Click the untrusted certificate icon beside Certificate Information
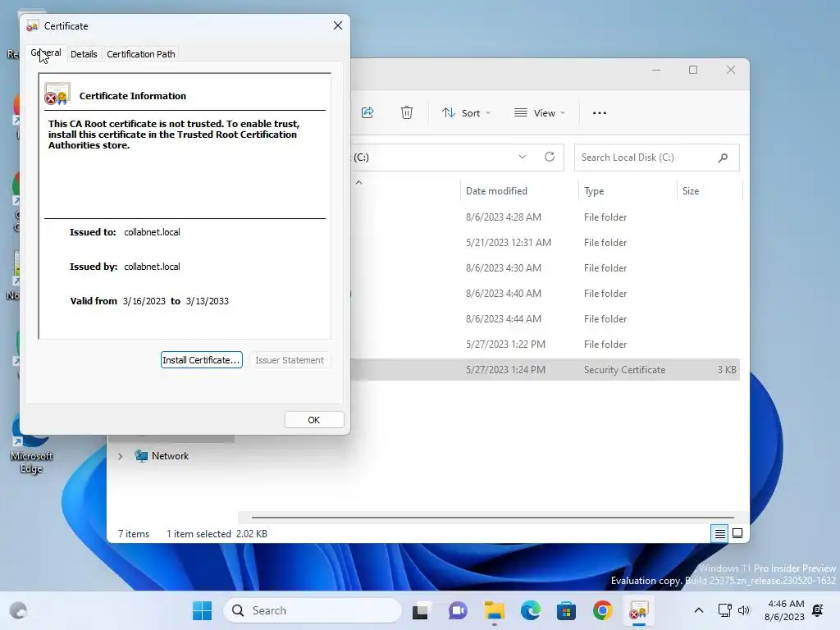The width and height of the screenshot is (840, 630). [57, 94]
